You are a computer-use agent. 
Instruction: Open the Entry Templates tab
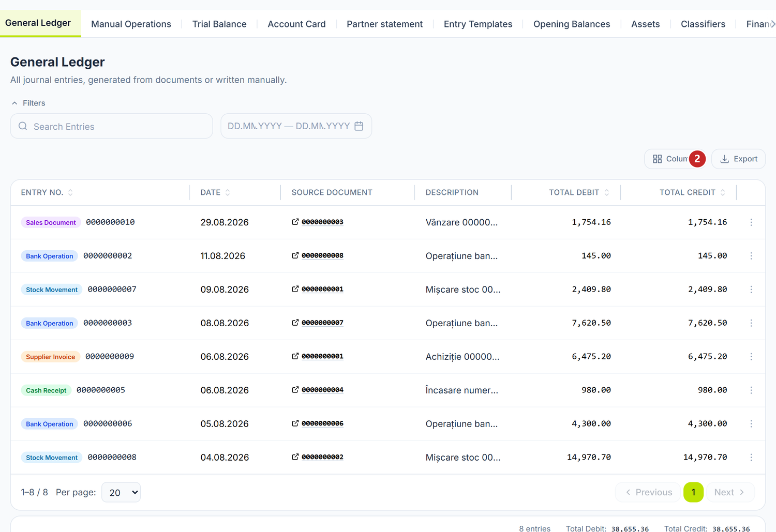tap(478, 24)
